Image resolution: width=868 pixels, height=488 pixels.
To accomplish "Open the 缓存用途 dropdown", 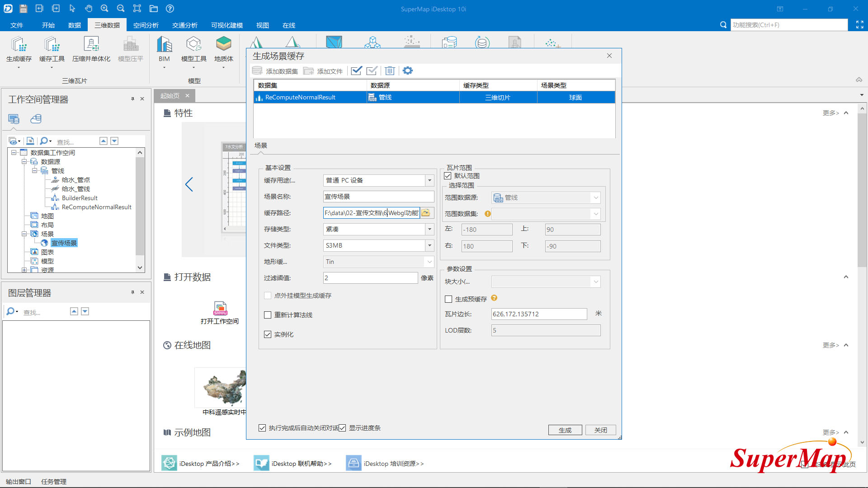I will click(x=429, y=180).
